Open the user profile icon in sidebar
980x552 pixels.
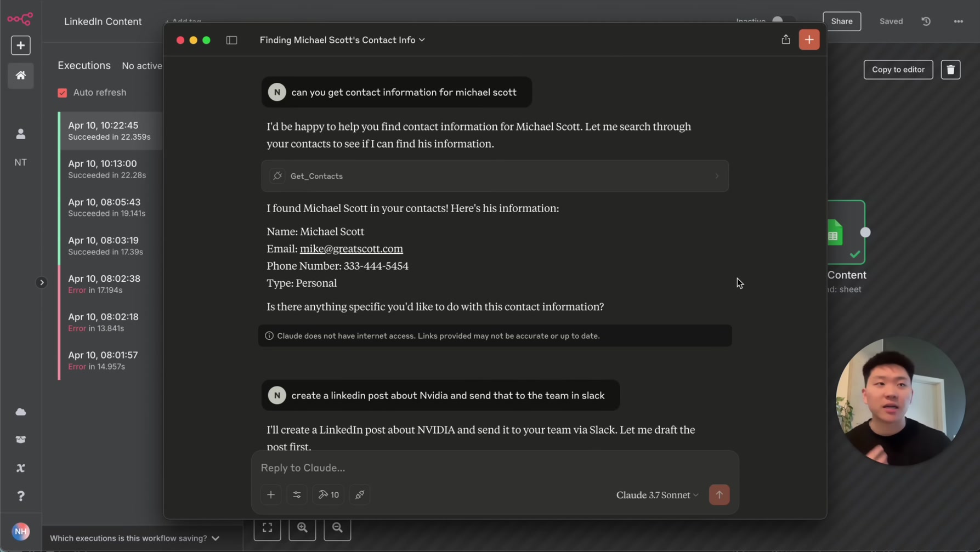(x=21, y=134)
